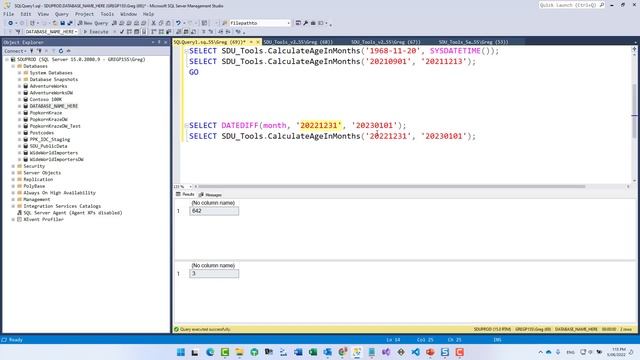The image size is (640, 360).
Task: Run the query with Execute button
Action: [96, 31]
